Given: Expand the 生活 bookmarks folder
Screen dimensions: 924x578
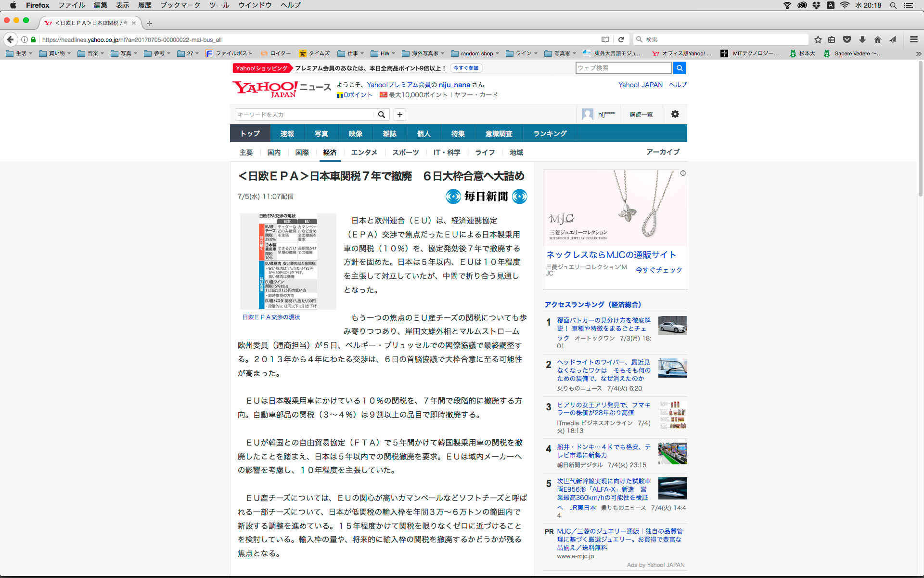Looking at the screenshot, I should click(x=19, y=53).
